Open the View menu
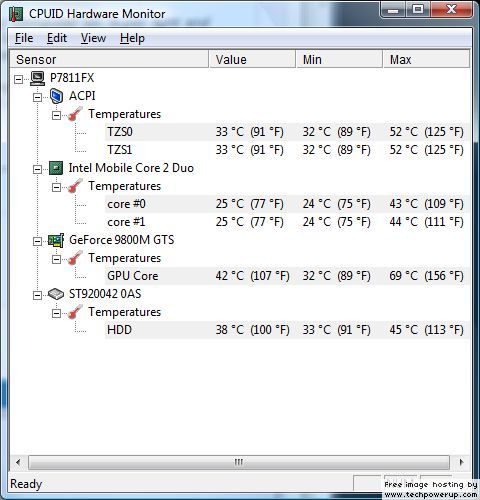This screenshot has width=480, height=500. pos(93,38)
